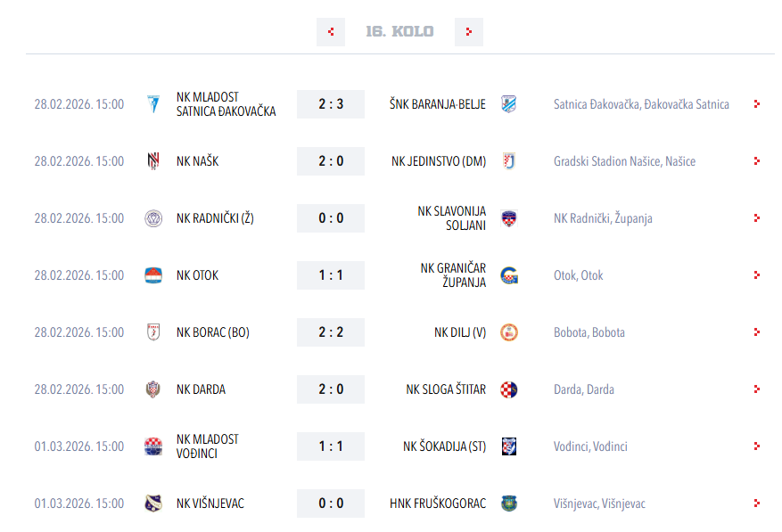
Task: Click NK Sloga Štitar checkered crest
Action: coord(509,389)
